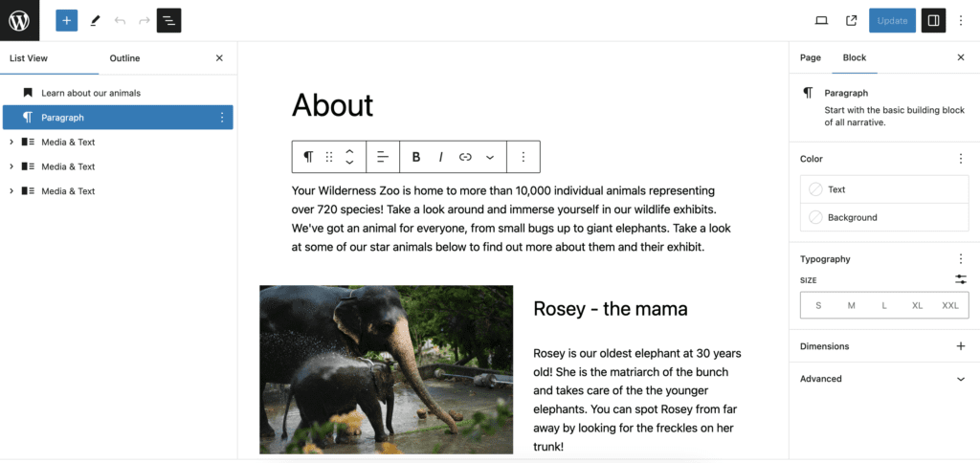
Task: Switch to the Outline tab
Action: click(124, 58)
